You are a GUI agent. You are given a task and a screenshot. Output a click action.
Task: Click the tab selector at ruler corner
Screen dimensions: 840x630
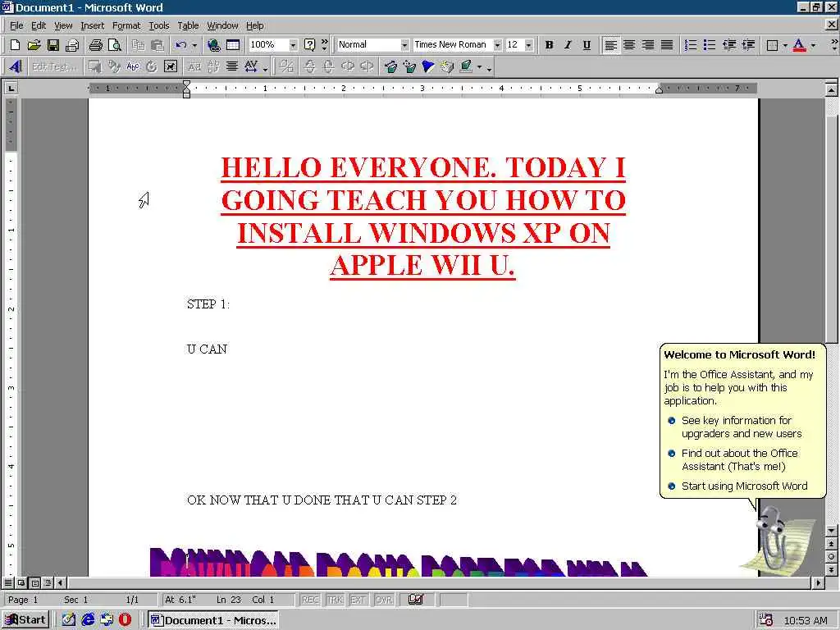(x=11, y=88)
